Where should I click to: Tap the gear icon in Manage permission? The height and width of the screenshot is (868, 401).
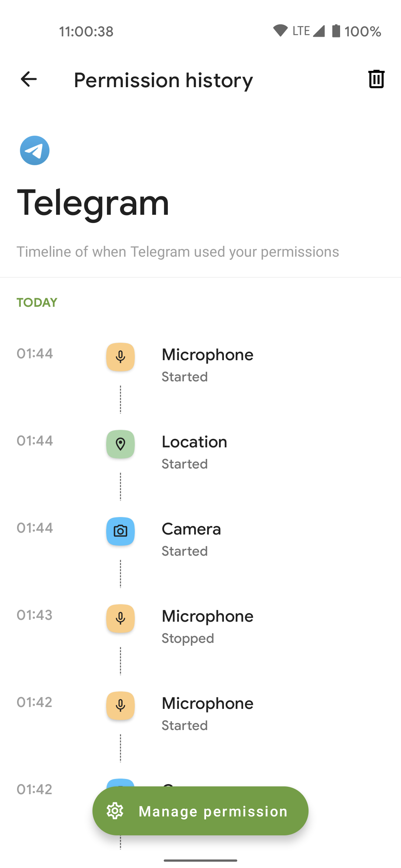(115, 811)
